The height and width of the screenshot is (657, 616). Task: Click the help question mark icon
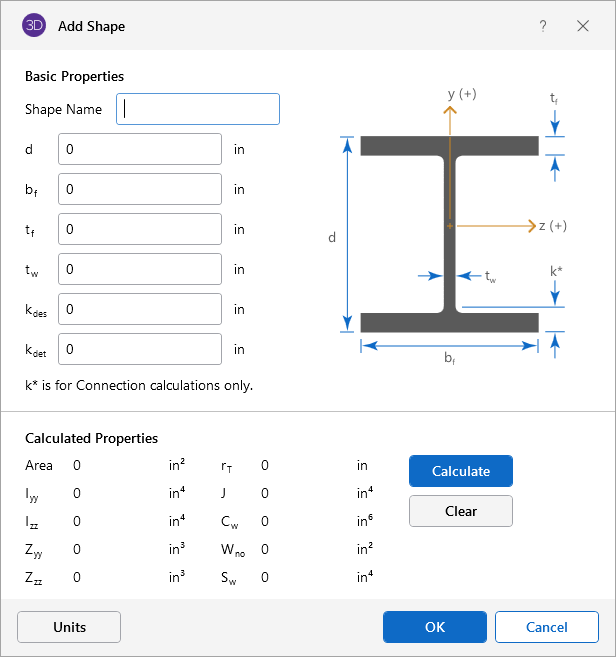point(543,26)
